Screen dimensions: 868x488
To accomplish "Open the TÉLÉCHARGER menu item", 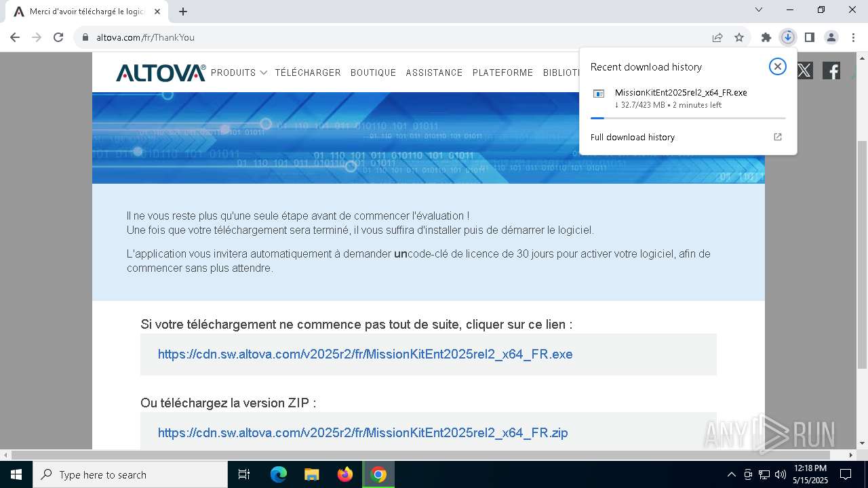I will coord(308,73).
